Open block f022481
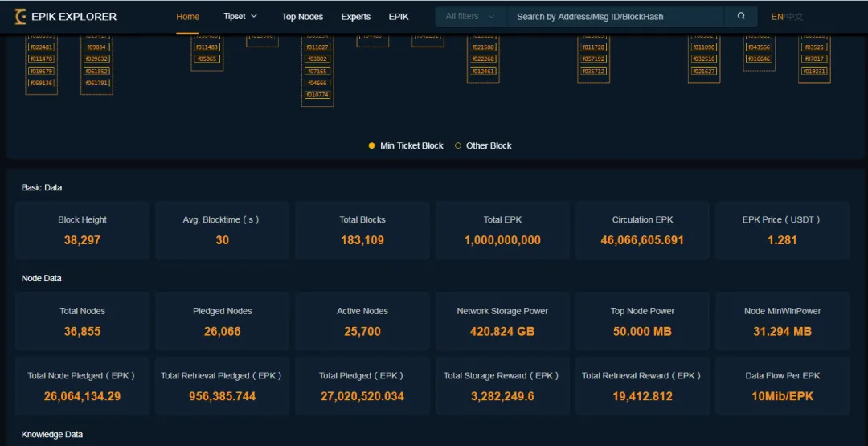The height and width of the screenshot is (446, 868). coord(42,47)
